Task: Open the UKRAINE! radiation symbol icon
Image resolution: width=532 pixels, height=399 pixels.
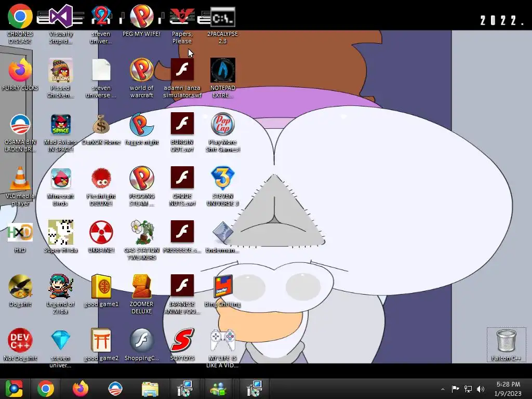Action: click(x=101, y=232)
